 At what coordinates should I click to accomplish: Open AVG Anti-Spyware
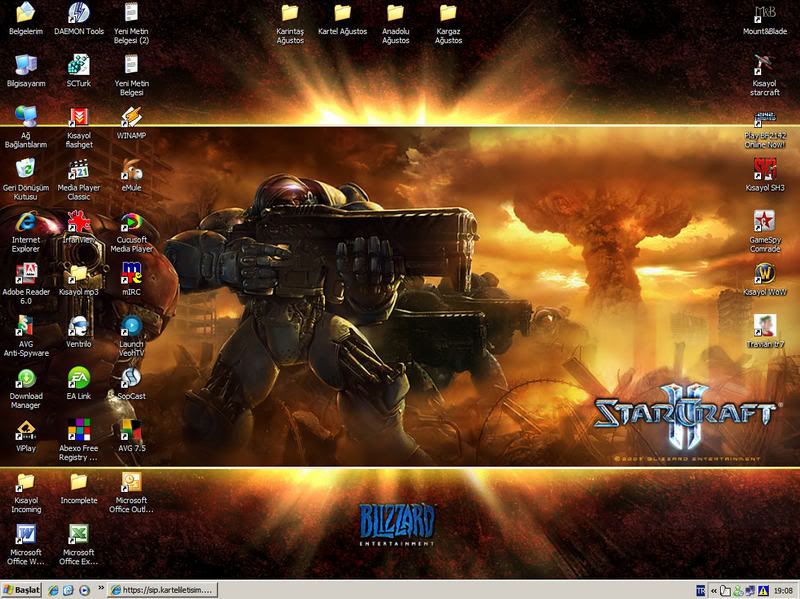(26, 336)
